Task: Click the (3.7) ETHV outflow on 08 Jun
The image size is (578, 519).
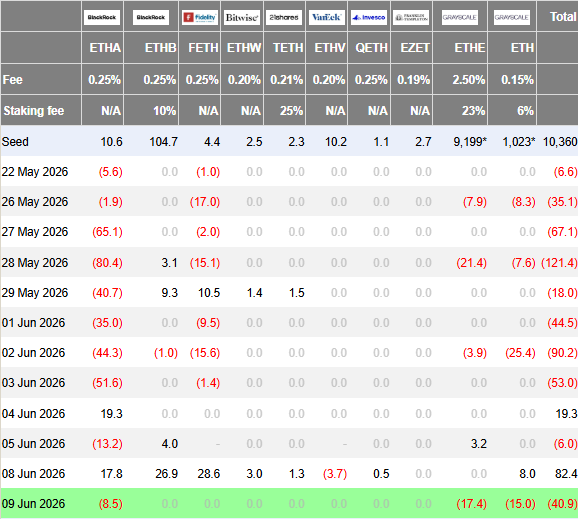Action: 335,474
